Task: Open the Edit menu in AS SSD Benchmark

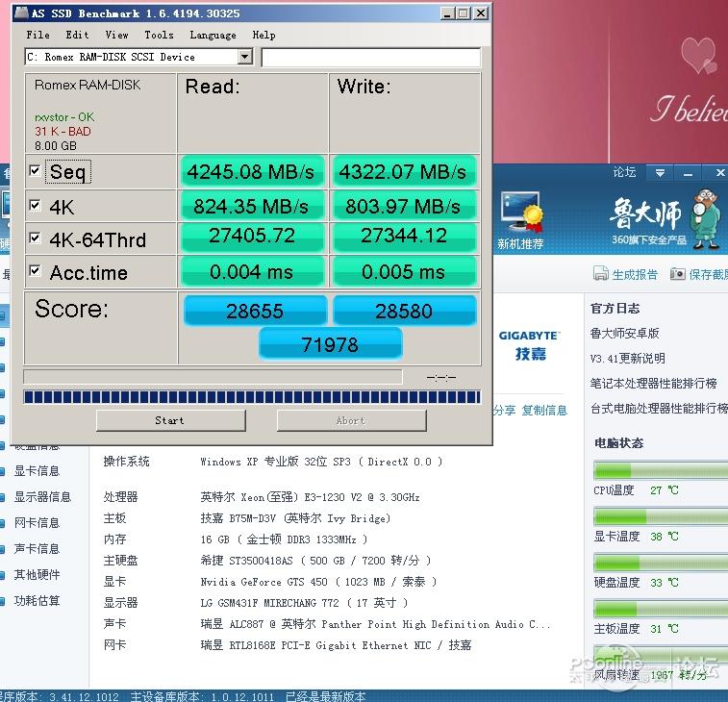Action: (77, 35)
